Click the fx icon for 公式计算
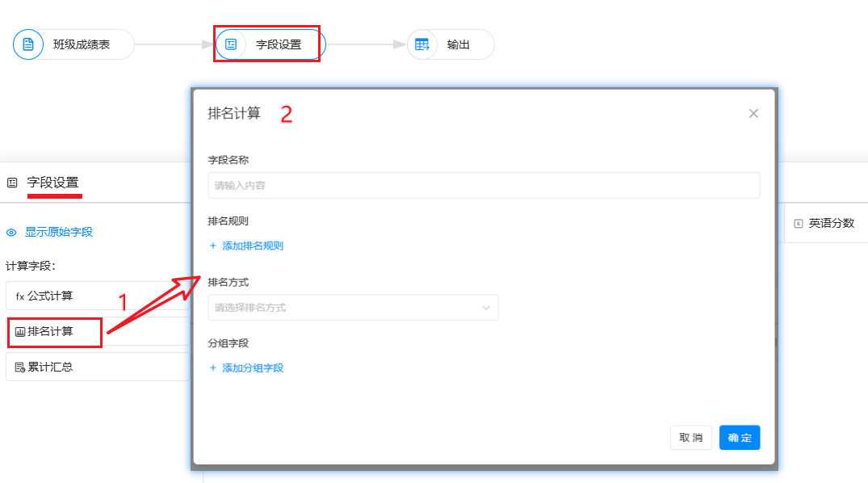This screenshot has height=483, width=868. [20, 296]
